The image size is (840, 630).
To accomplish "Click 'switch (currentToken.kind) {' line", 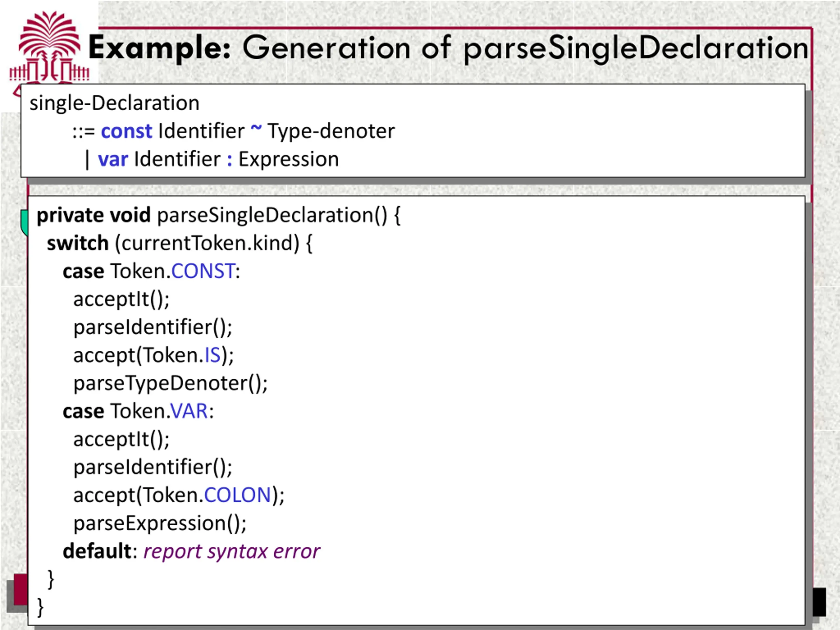I will tap(179, 243).
